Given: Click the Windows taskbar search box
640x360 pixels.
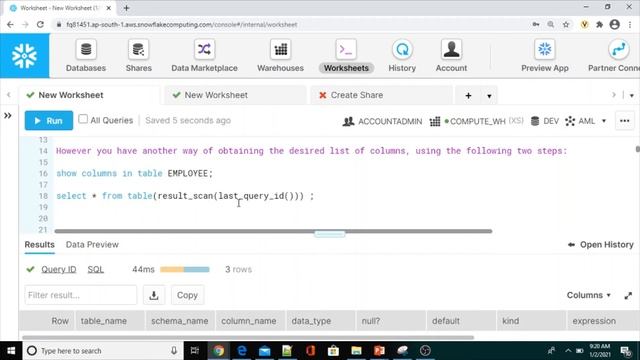Looking at the screenshot, I should click(102, 351).
